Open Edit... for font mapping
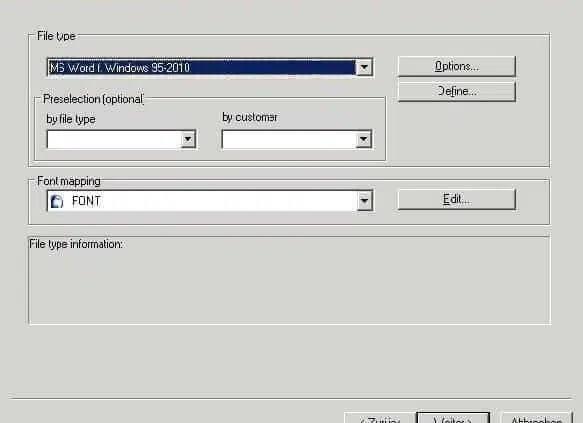This screenshot has height=423, width=583. point(457,200)
